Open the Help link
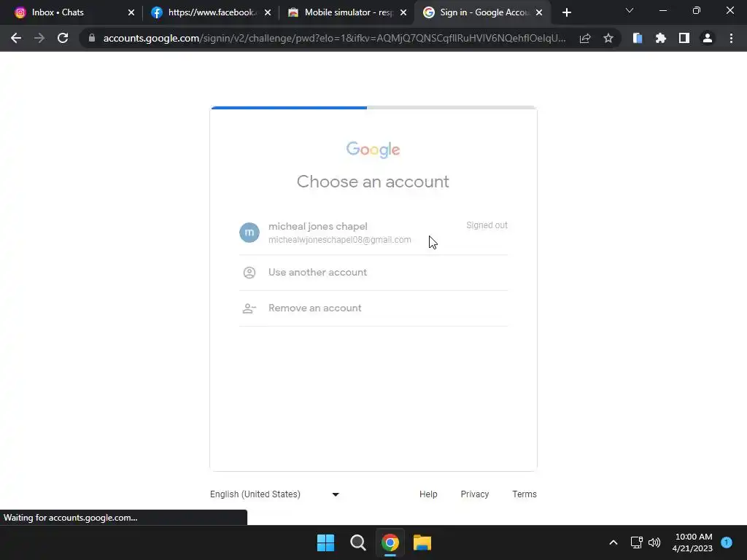The image size is (747, 560). tap(428, 494)
